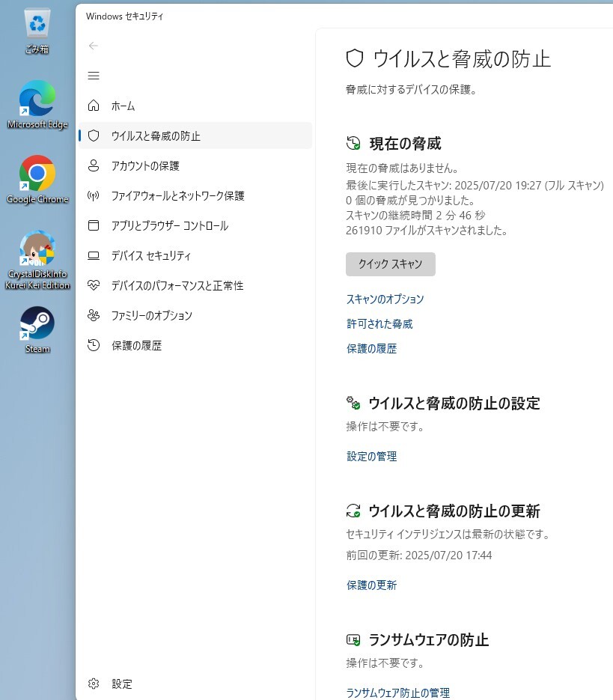Open デバイス セキュリティ page
Viewport: 613px width, 700px height.
pyautogui.click(x=195, y=255)
